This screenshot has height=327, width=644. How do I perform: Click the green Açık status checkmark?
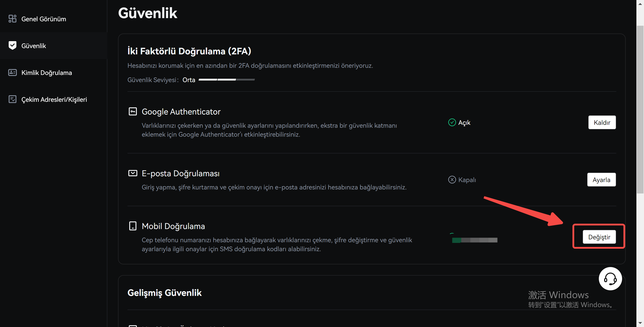(x=452, y=123)
